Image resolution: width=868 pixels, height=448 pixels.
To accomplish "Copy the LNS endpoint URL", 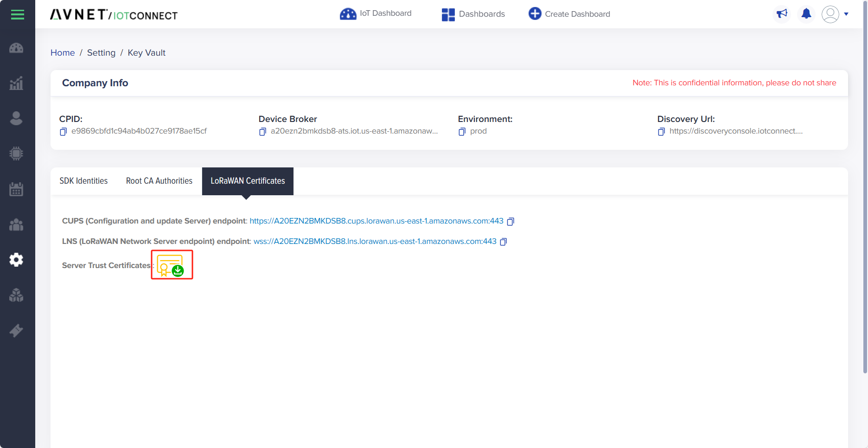I will pos(504,242).
